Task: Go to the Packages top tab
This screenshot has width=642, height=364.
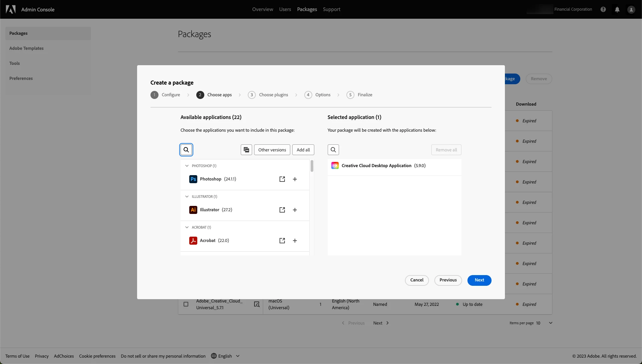Action: 307,9
